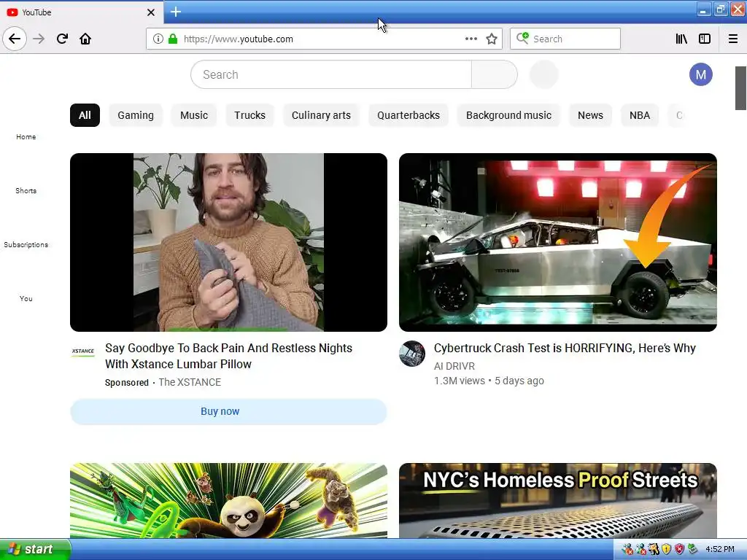Viewport: 747px width, 560px height.
Task: Close the YouTube tab
Action: click(150, 12)
